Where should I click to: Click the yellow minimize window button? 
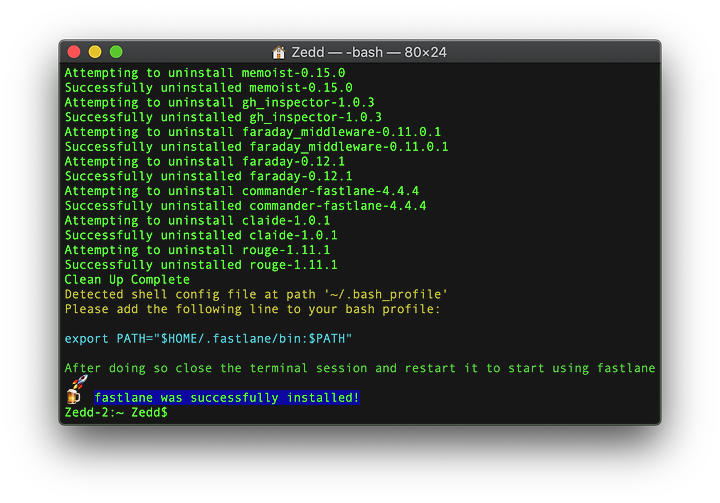(95, 52)
